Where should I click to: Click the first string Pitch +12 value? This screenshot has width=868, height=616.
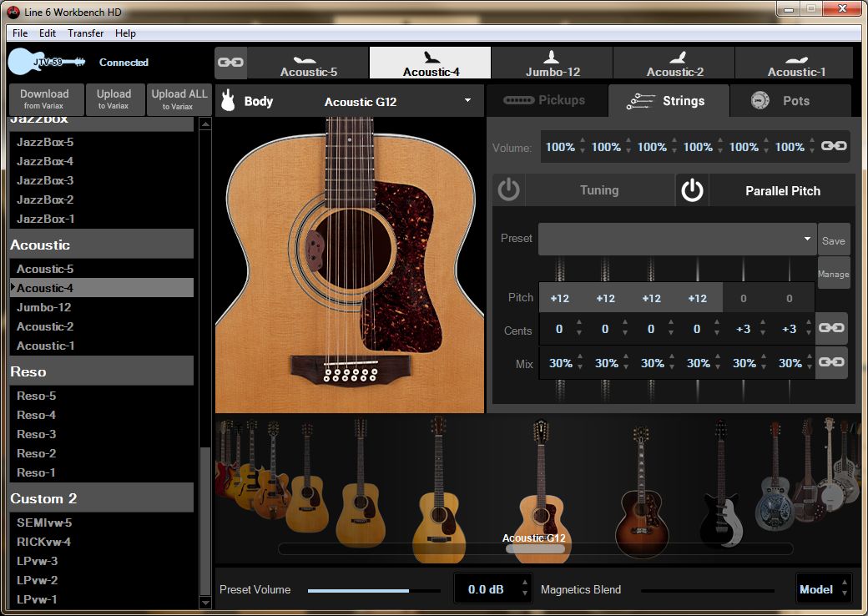point(560,298)
